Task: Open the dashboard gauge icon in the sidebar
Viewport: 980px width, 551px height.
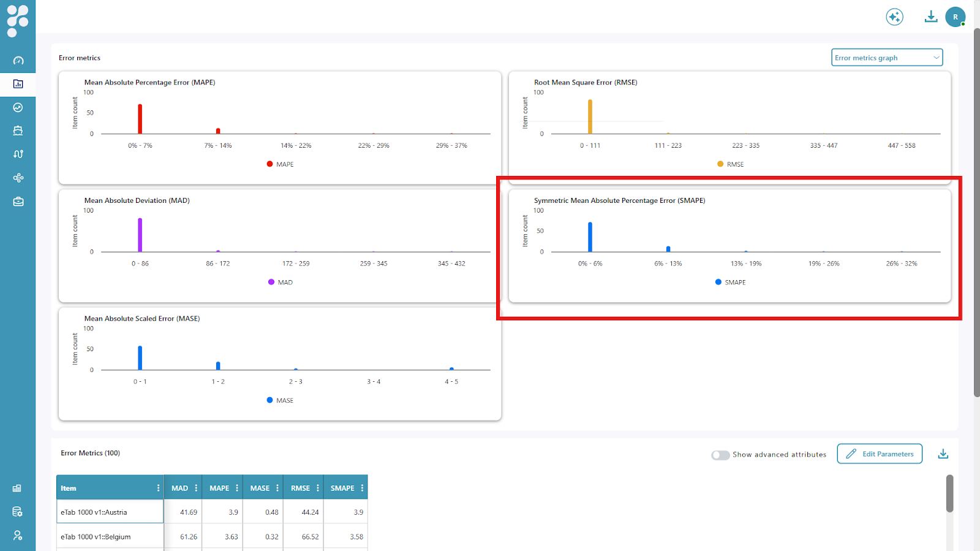Action: coord(18,61)
